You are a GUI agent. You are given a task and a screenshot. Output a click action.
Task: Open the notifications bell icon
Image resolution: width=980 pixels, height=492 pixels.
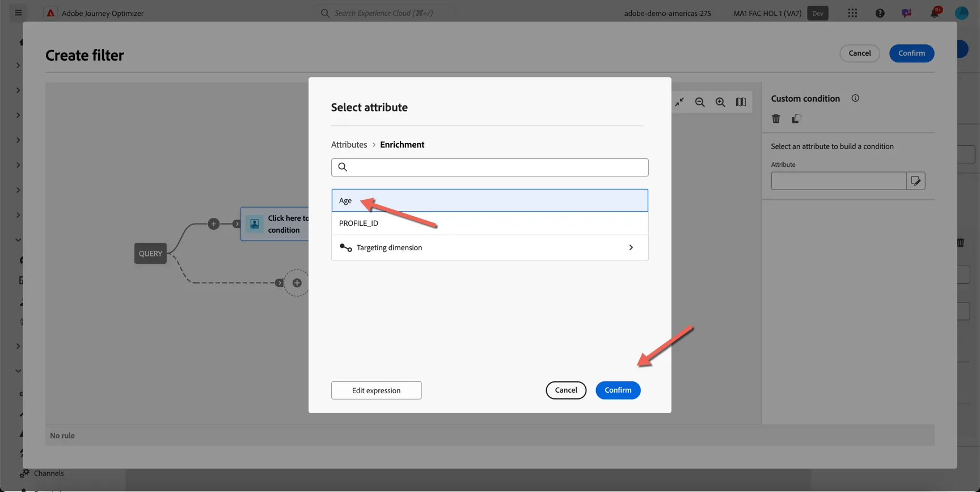click(x=935, y=12)
